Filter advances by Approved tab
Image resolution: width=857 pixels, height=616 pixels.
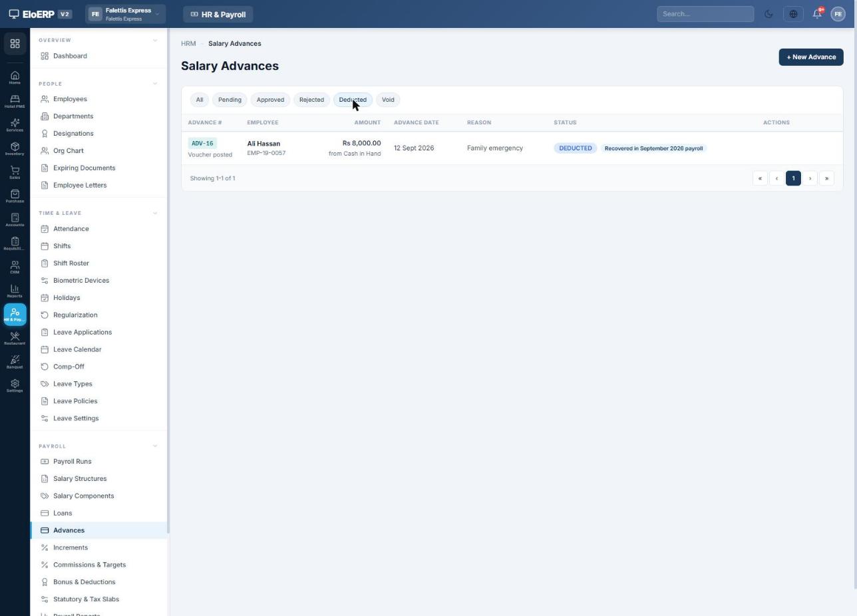point(270,100)
